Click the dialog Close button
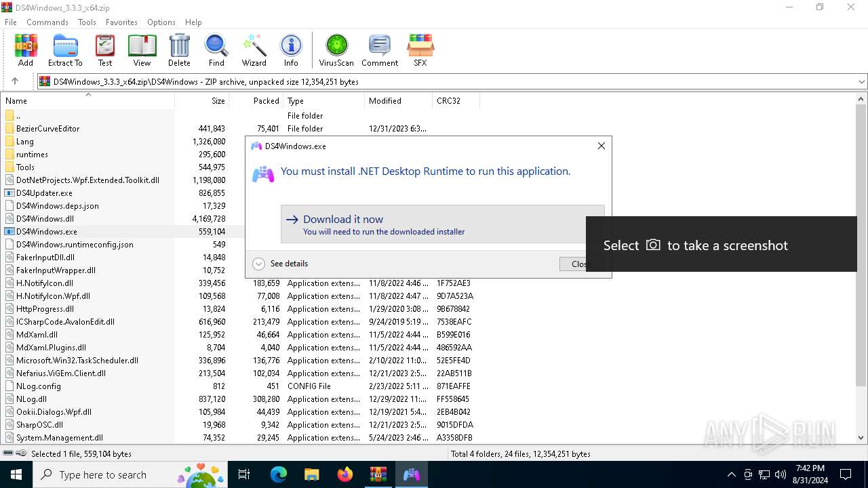Viewport: 868px width, 488px height. pyautogui.click(x=573, y=264)
